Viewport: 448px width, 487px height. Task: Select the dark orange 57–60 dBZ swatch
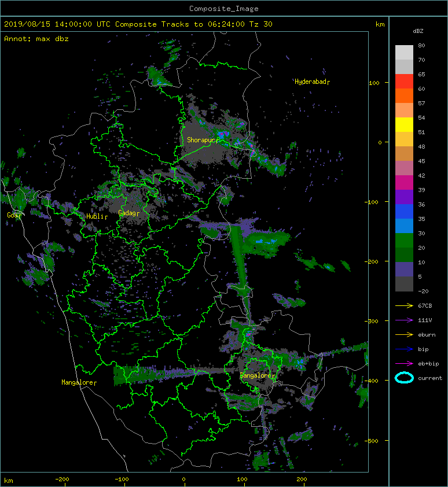(404, 95)
